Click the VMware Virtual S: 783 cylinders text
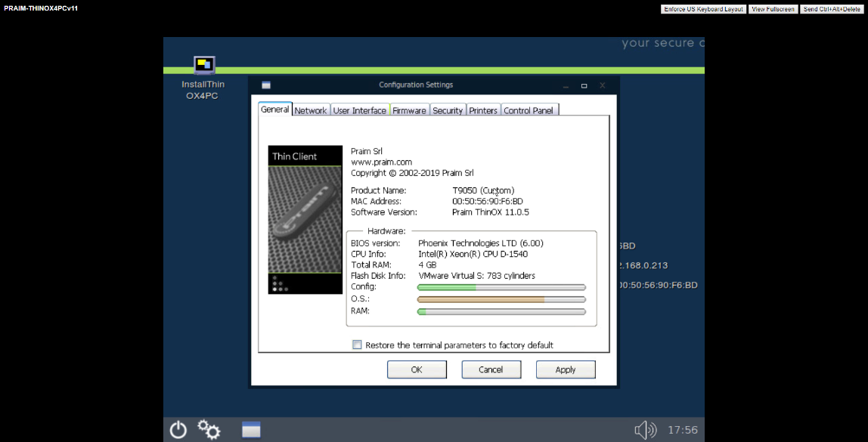 coord(476,276)
